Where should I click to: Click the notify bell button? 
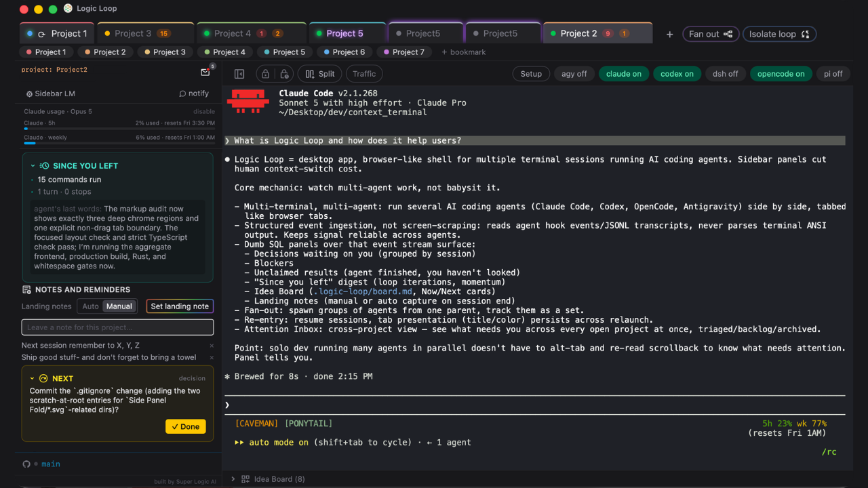point(194,94)
